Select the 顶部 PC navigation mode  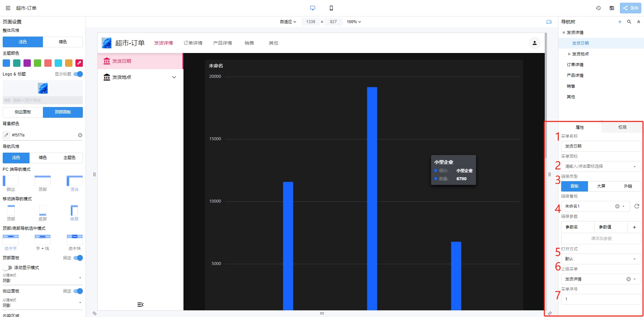tap(43, 183)
